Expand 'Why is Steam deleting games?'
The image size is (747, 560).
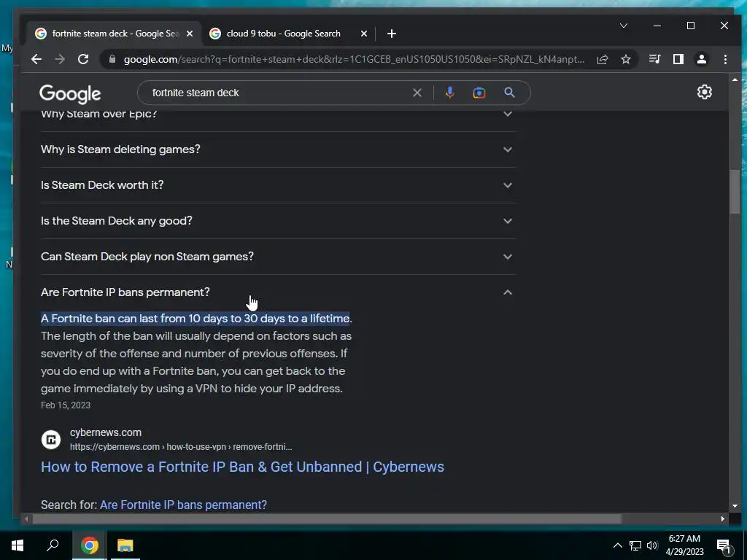[x=278, y=149]
